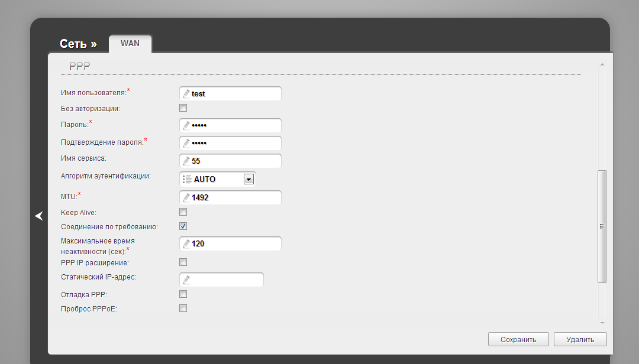The image size is (639, 364).
Task: Click the vertical scrollbar thumb
Action: click(602, 226)
